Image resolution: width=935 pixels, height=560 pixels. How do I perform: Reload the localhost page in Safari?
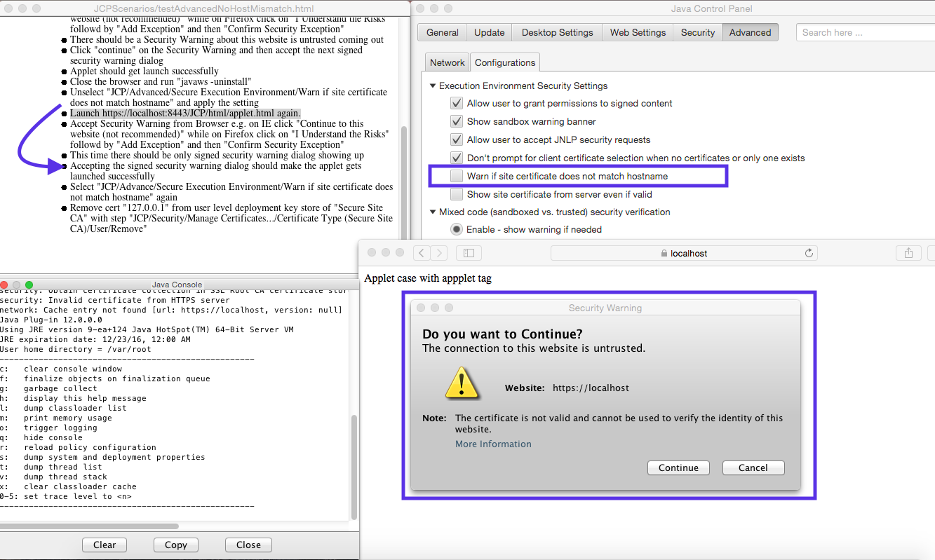pos(809,253)
